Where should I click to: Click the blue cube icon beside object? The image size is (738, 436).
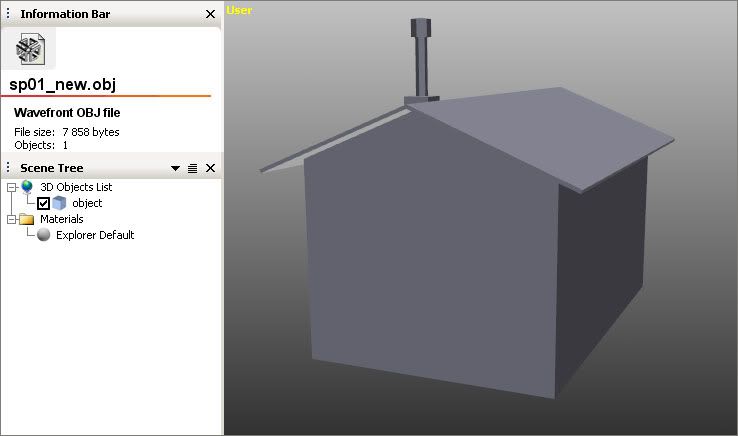[x=60, y=203]
